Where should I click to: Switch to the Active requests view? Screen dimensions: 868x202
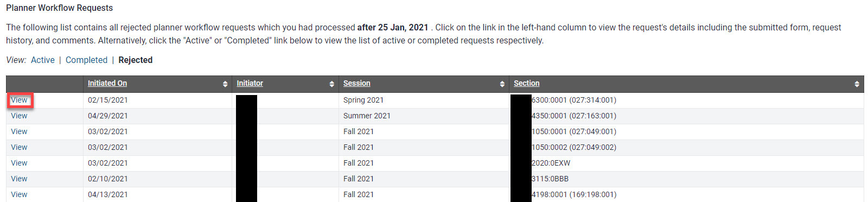[x=43, y=60]
